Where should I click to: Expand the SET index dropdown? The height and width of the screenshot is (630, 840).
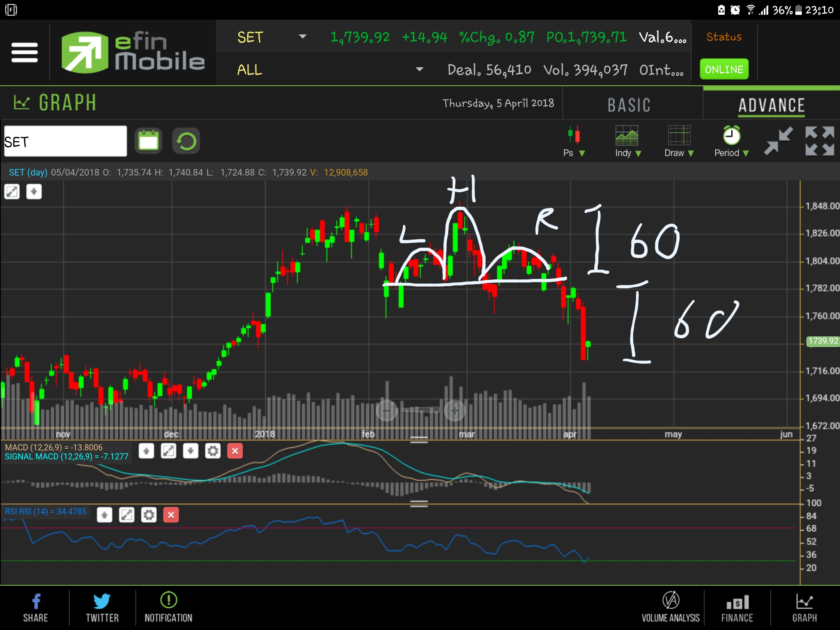[303, 37]
